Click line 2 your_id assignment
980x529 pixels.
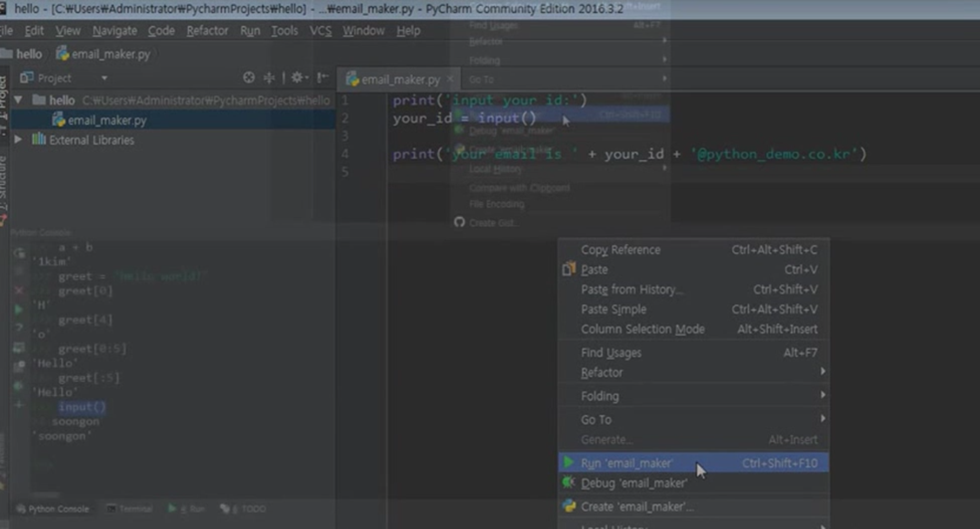point(465,118)
